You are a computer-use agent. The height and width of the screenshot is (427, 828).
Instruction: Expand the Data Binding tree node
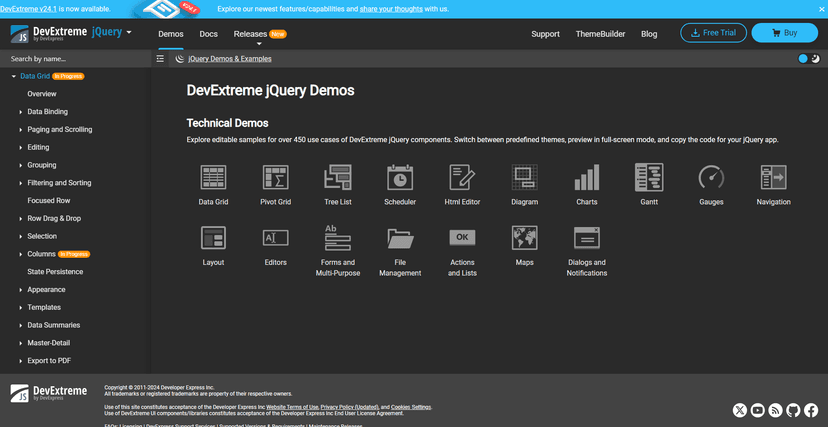(21, 112)
